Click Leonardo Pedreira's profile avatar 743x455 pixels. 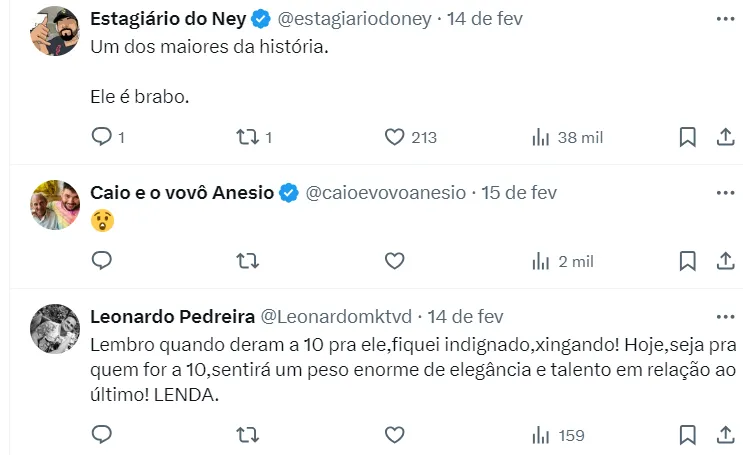tap(55, 329)
